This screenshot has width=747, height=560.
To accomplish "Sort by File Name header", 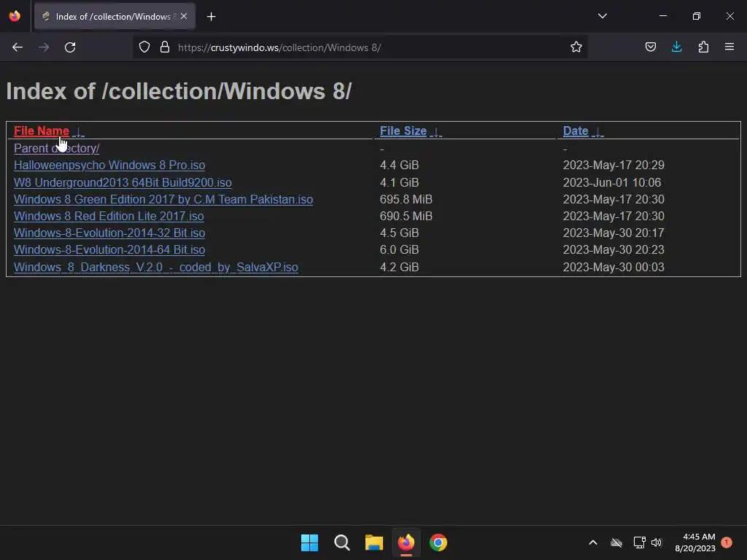I will pyautogui.click(x=42, y=131).
